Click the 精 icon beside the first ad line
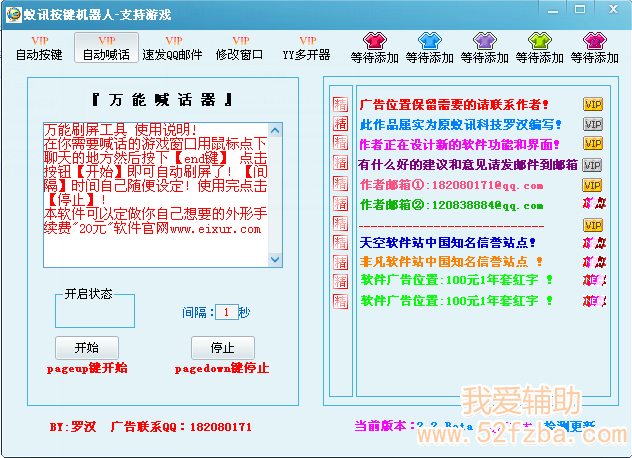The image size is (632, 458). 340,104
